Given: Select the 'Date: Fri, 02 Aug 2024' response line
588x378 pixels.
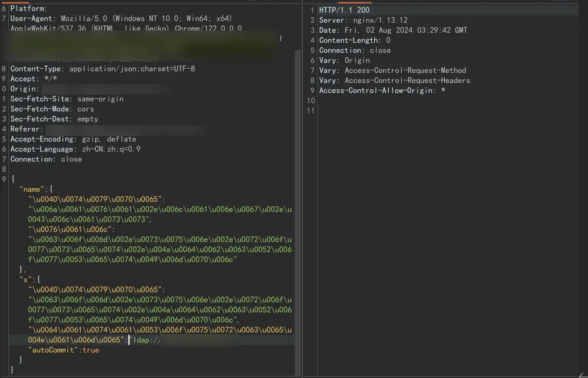Looking at the screenshot, I should 393,30.
